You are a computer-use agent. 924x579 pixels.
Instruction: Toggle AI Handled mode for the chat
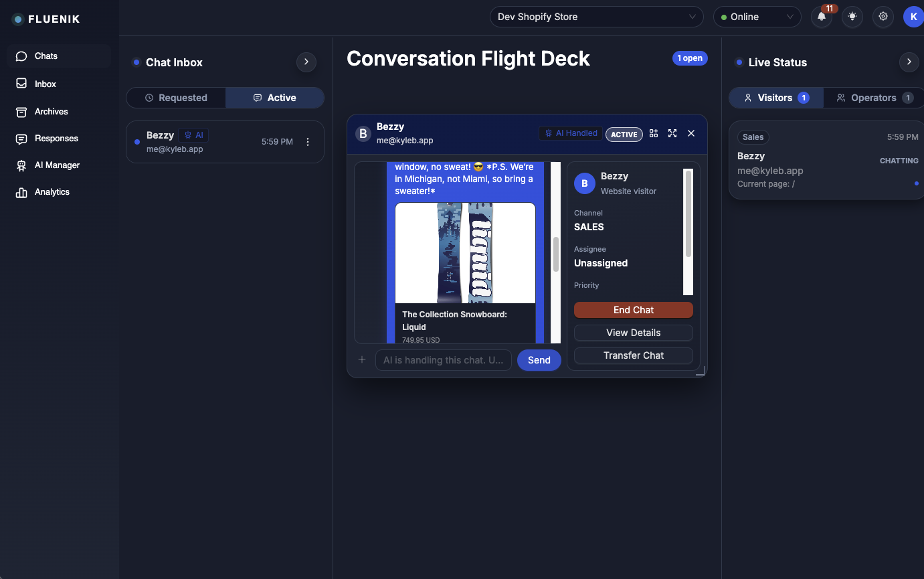[x=569, y=133]
